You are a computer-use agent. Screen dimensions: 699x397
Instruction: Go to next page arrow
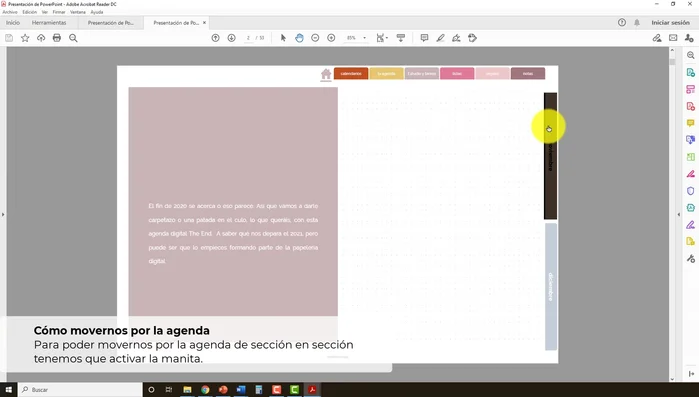(231, 38)
